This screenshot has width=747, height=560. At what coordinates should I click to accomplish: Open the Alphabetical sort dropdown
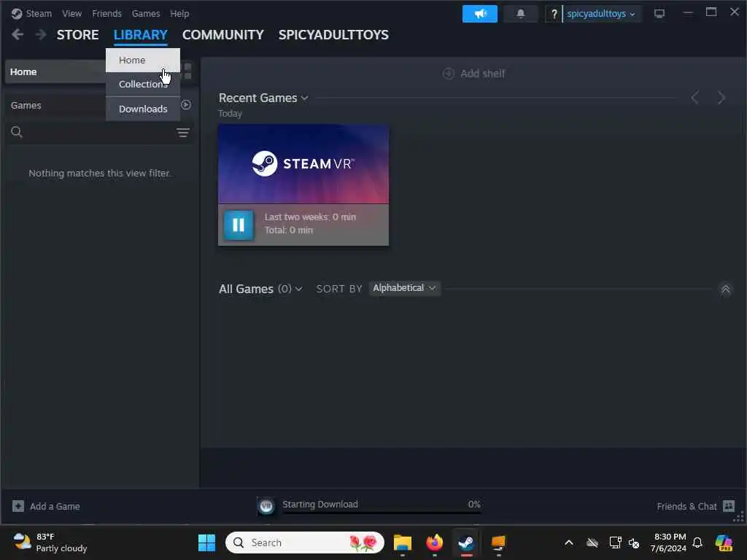[x=404, y=288]
